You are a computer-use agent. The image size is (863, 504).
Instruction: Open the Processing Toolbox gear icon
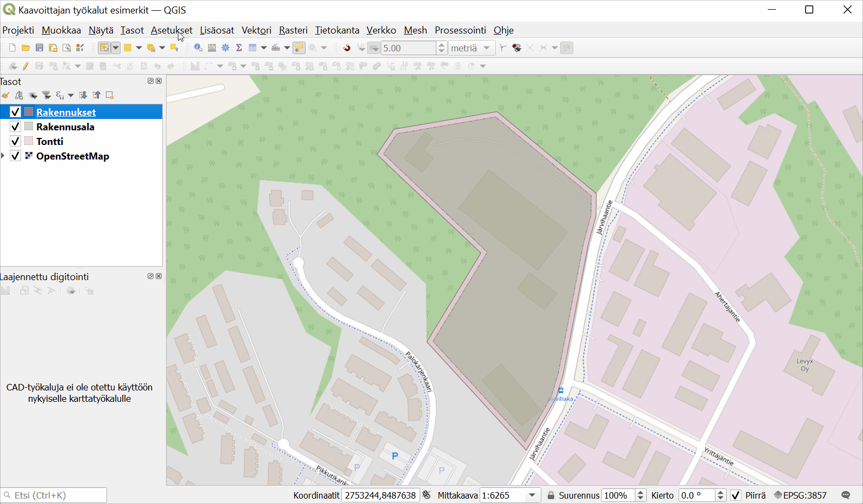[225, 48]
